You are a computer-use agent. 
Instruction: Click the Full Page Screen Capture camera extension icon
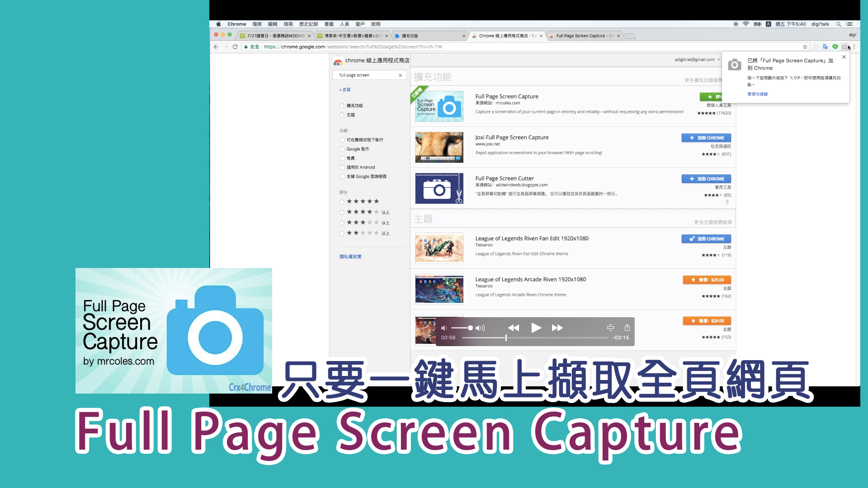(x=844, y=47)
